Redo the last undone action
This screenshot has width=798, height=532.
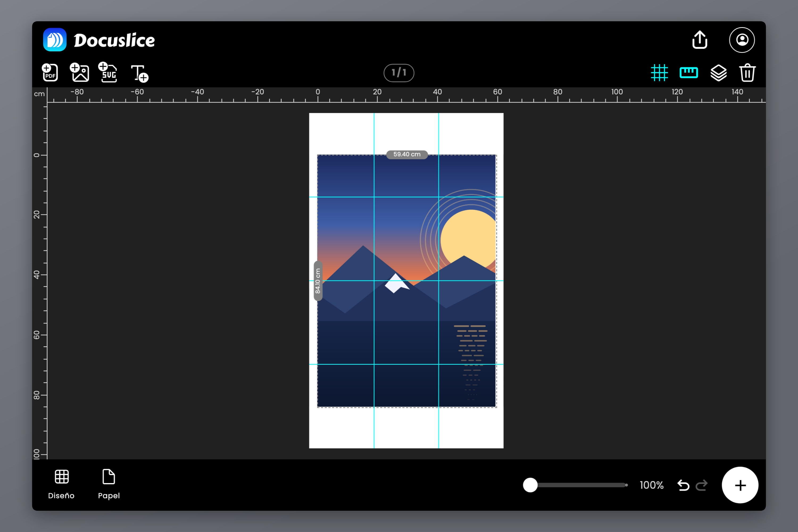coord(702,485)
